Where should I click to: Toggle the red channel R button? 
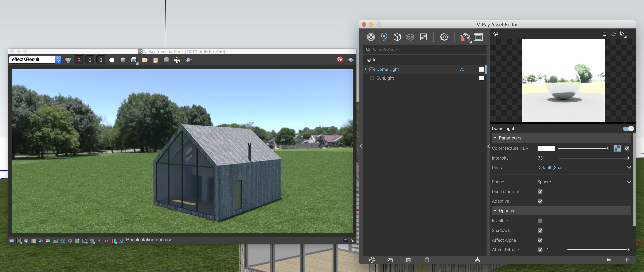[79, 60]
